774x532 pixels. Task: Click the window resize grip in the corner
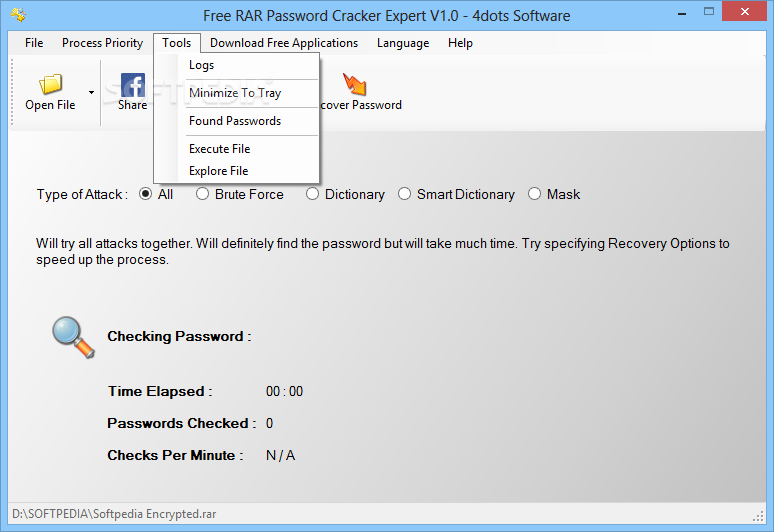point(758,516)
